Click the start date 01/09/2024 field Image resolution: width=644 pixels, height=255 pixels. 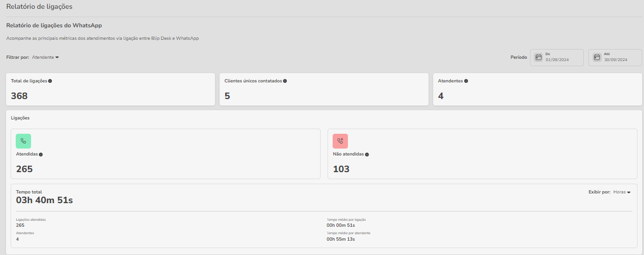[x=557, y=60]
